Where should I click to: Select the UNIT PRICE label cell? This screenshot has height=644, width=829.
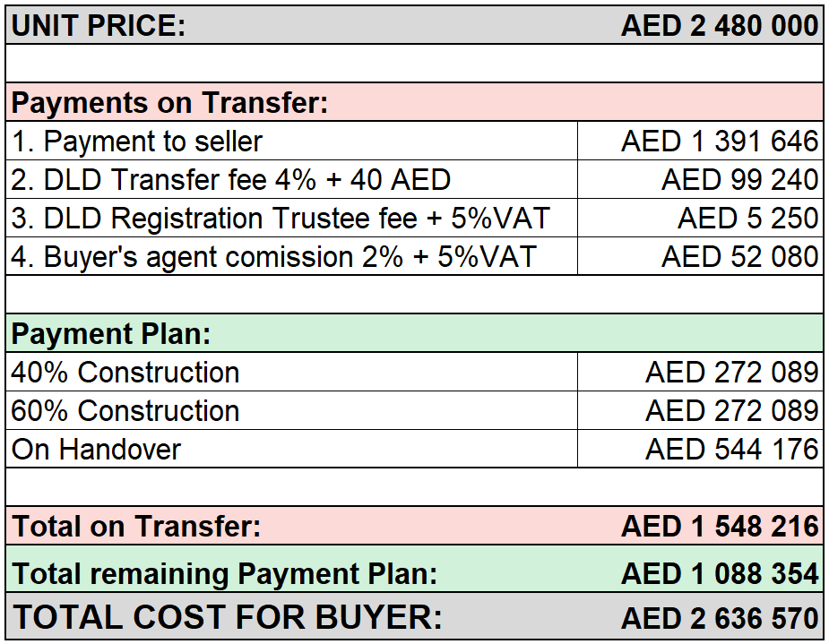99,25
